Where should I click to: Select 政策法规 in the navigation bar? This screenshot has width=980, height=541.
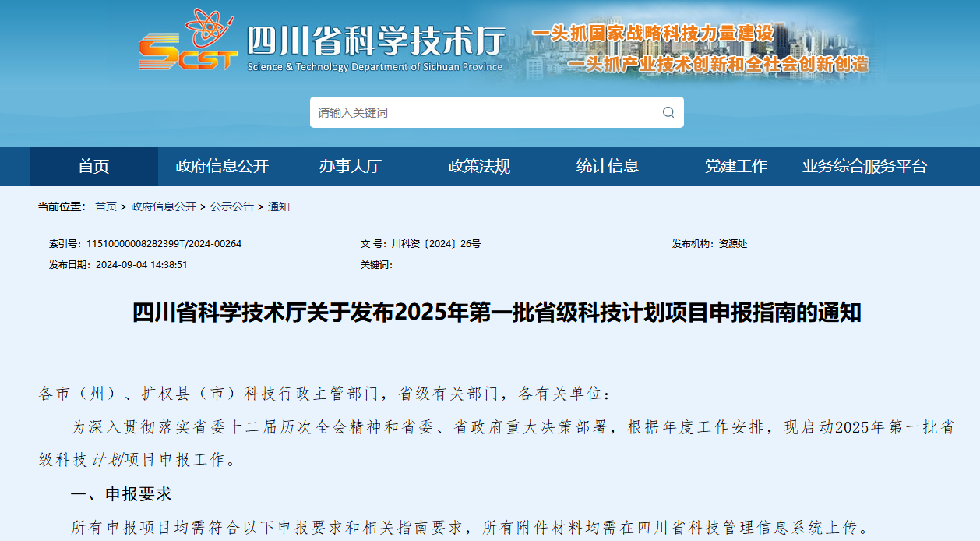479,166
